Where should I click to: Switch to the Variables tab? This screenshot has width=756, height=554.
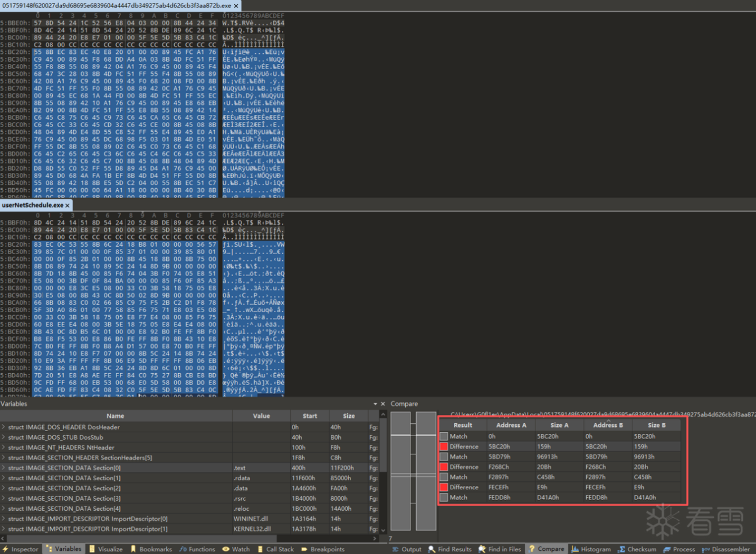pos(64,549)
